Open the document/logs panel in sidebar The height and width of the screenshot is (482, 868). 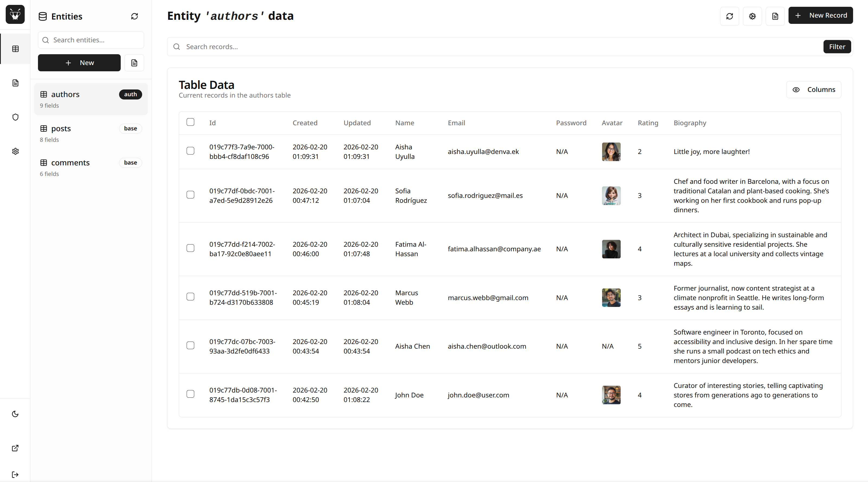click(x=15, y=83)
